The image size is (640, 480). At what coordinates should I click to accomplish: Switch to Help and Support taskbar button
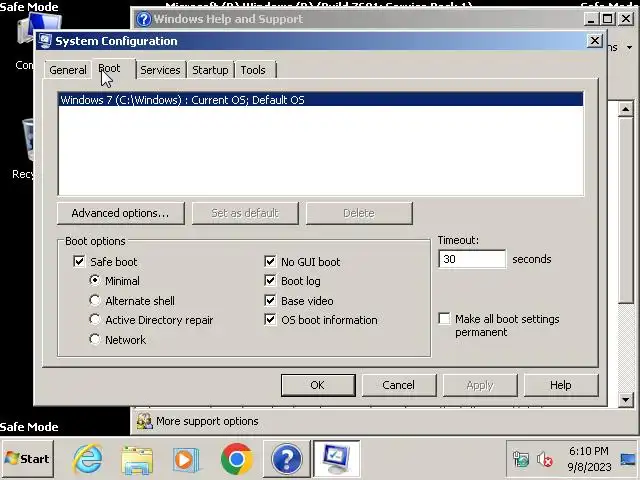286,459
